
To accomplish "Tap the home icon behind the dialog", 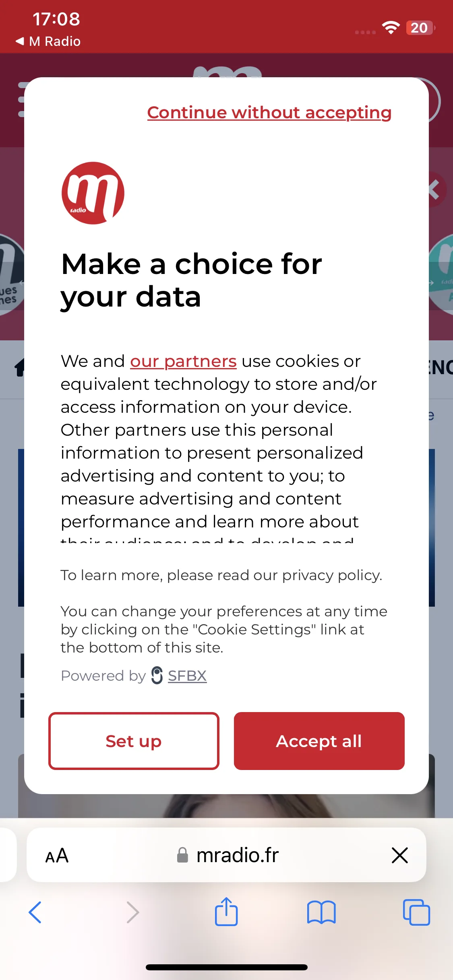I will click(x=19, y=367).
